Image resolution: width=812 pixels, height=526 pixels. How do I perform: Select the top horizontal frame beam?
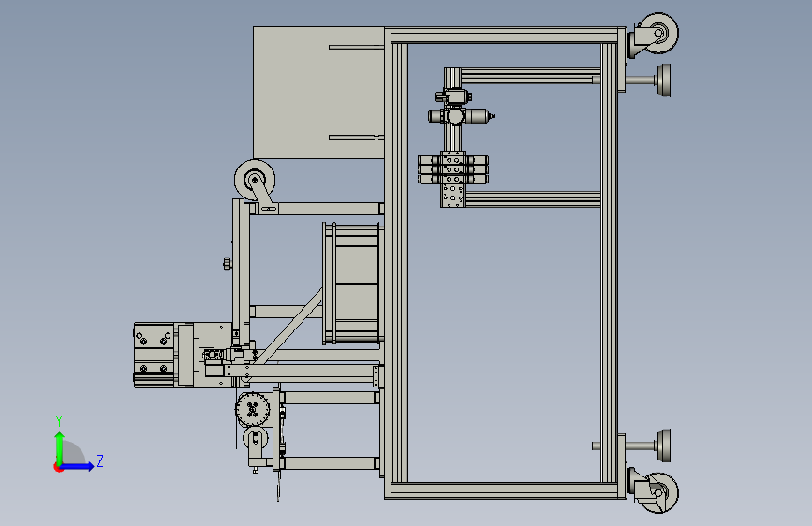pos(505,36)
